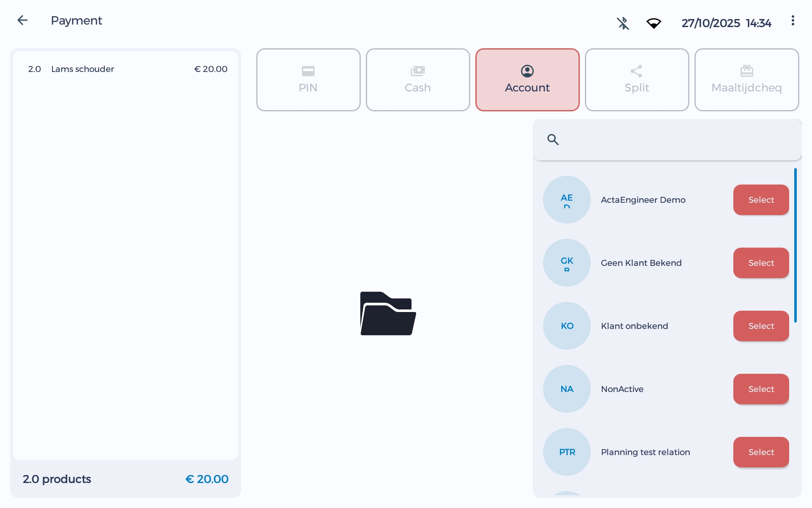Choose the PIN payment method
The image size is (812, 508).
point(308,80)
